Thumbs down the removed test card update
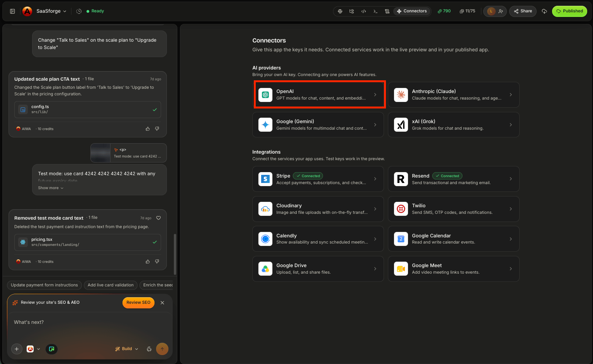 (157, 262)
